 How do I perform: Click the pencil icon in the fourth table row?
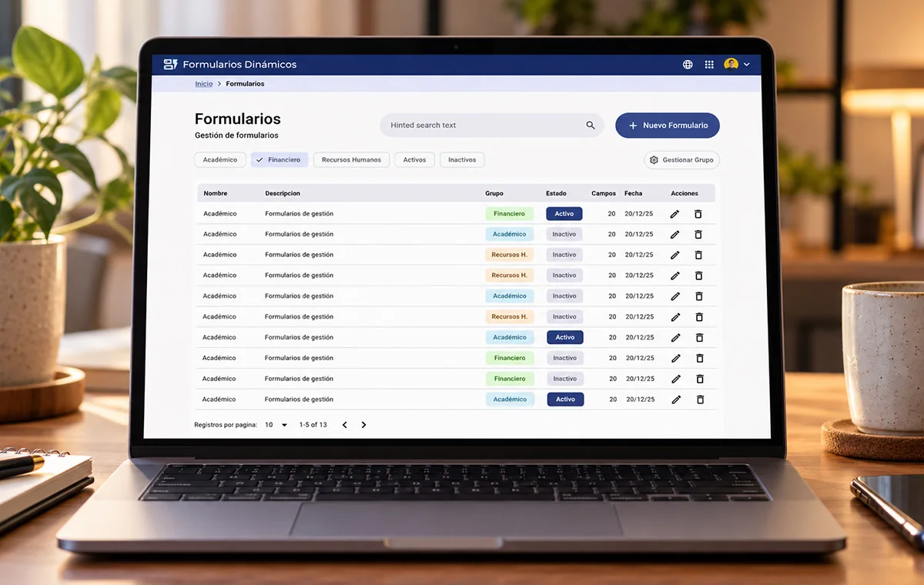coord(675,276)
